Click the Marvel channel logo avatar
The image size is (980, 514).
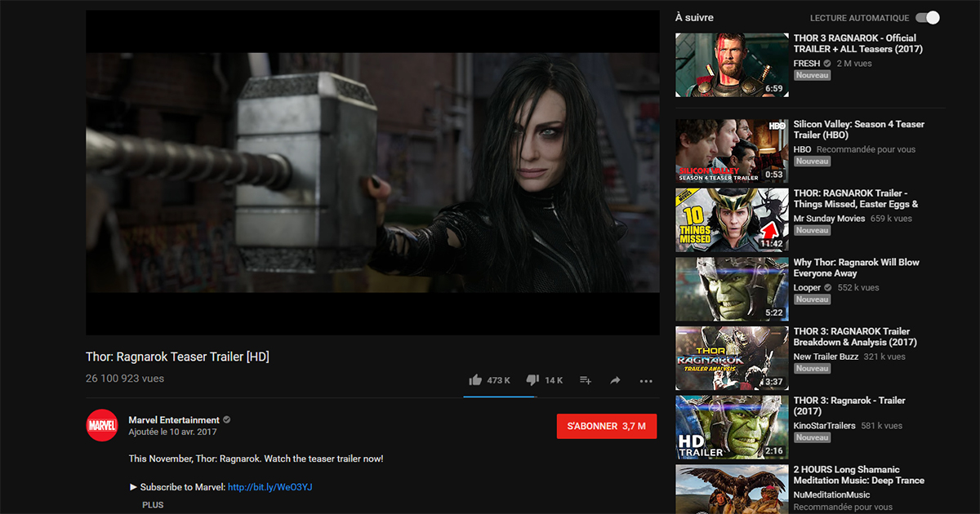102,425
